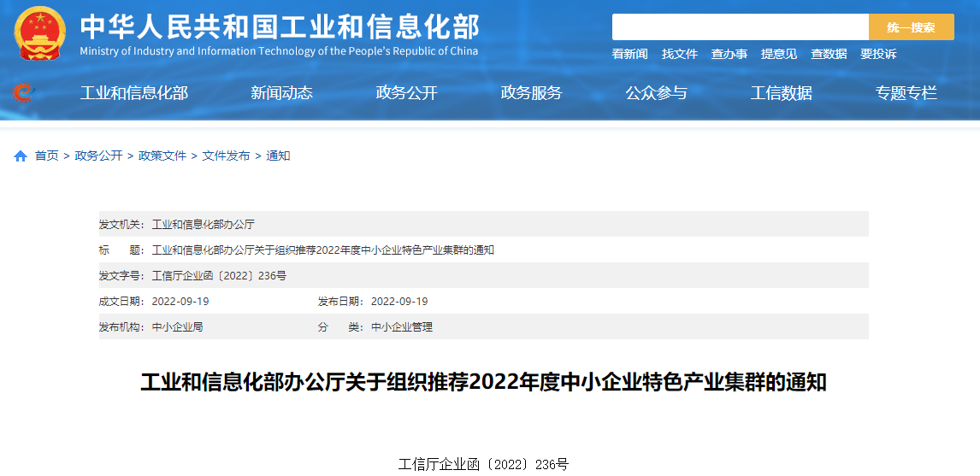Open the 提意见 quick link
The width and height of the screenshot is (980, 476).
[778, 54]
